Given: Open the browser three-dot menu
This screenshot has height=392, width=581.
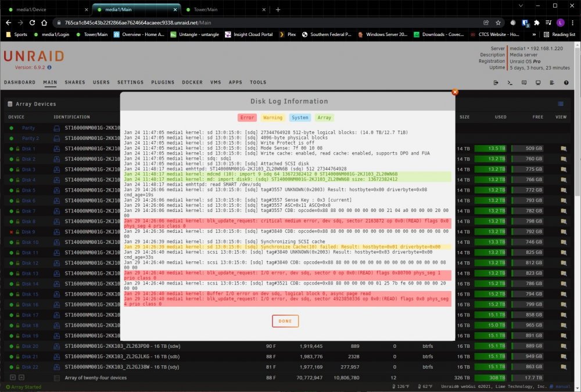Looking at the screenshot, I should (572, 23).
